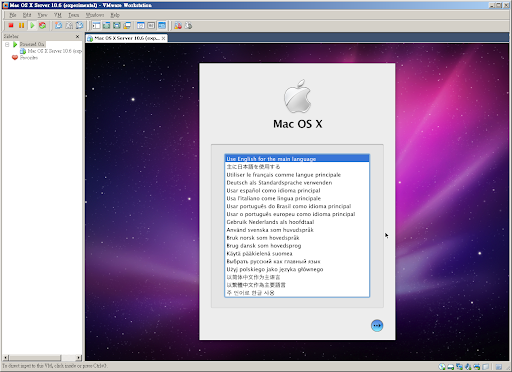This screenshot has height=372, width=512.
Task: Click the blue continue arrow button
Action: [x=377, y=325]
